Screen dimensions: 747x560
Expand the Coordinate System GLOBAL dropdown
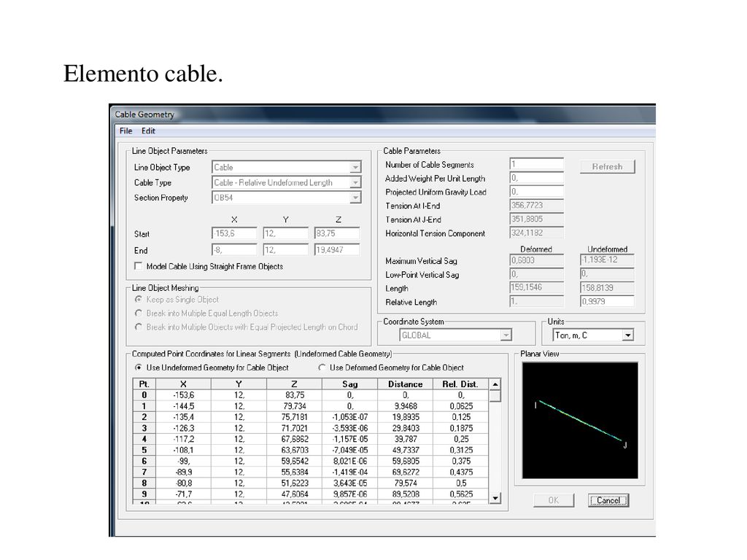click(x=506, y=335)
